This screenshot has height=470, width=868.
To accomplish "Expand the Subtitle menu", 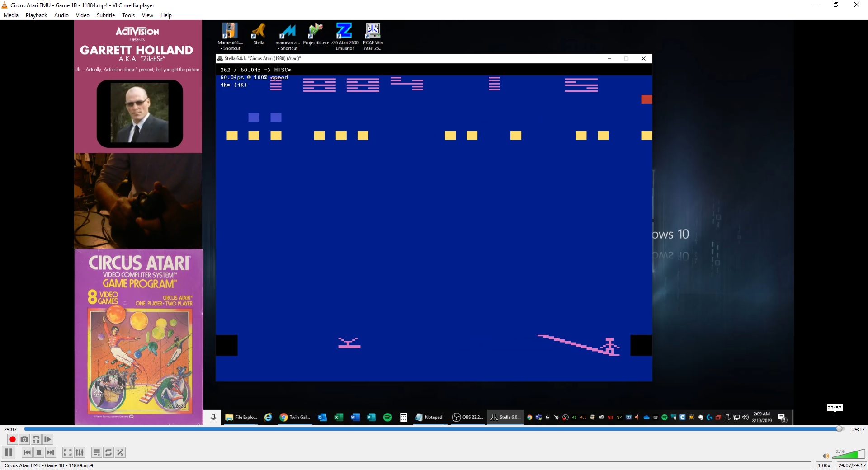I will point(105,15).
